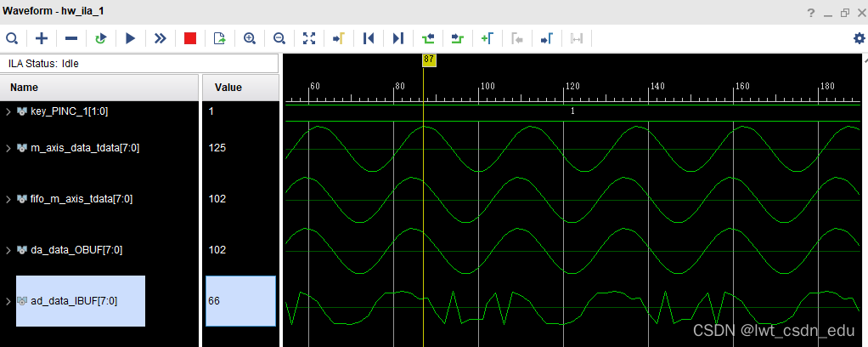Click the value 102 of fifo_m_axis_tdata
Viewport: 868px width, 347px height.
[x=217, y=199]
